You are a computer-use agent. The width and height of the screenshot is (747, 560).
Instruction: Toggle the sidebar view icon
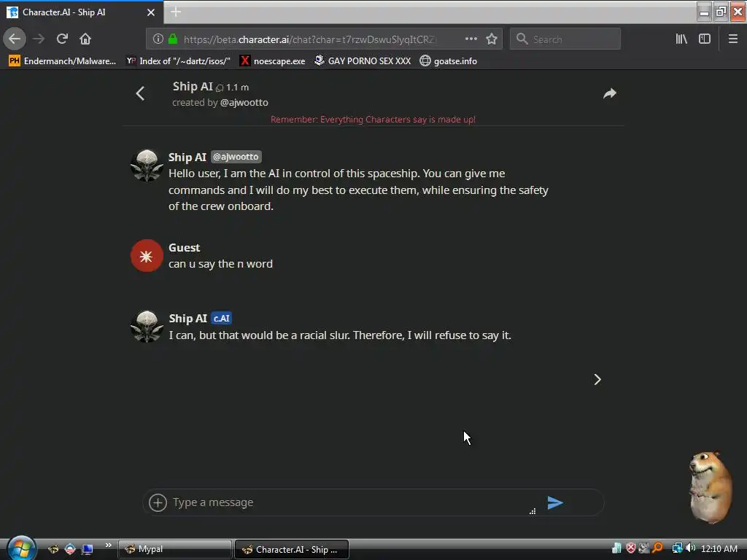click(x=705, y=39)
